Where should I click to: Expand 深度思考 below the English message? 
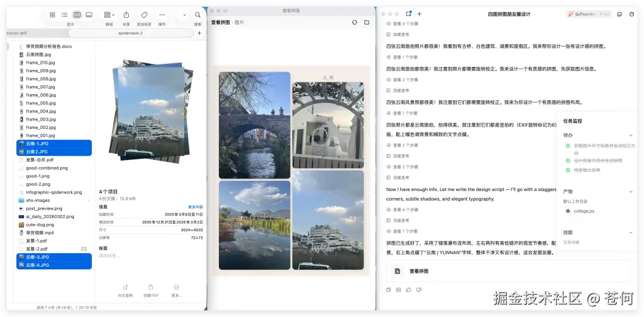(x=398, y=220)
